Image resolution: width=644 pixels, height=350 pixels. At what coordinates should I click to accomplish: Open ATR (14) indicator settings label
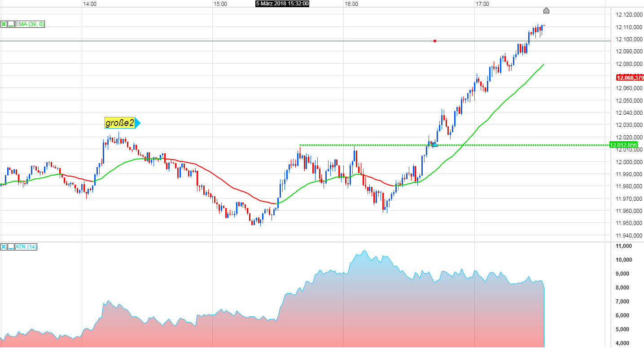(x=26, y=247)
